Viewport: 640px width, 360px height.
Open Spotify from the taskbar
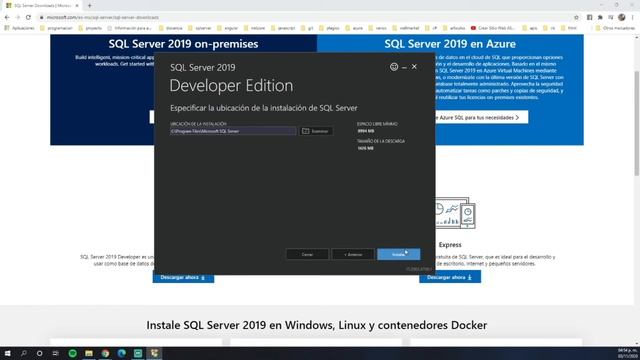coord(73,353)
